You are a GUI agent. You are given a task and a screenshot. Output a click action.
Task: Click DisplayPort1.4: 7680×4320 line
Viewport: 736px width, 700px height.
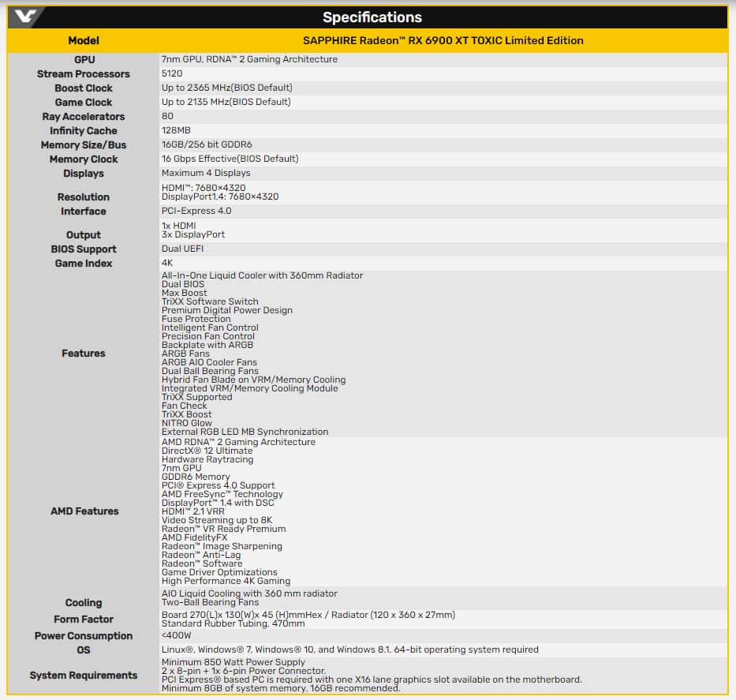click(x=220, y=197)
